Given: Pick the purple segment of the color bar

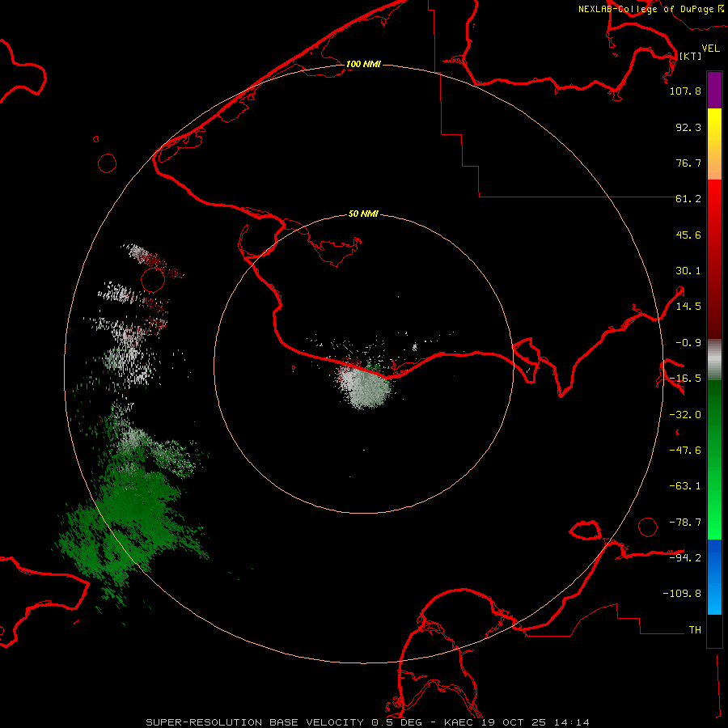Looking at the screenshot, I should pos(714,90).
